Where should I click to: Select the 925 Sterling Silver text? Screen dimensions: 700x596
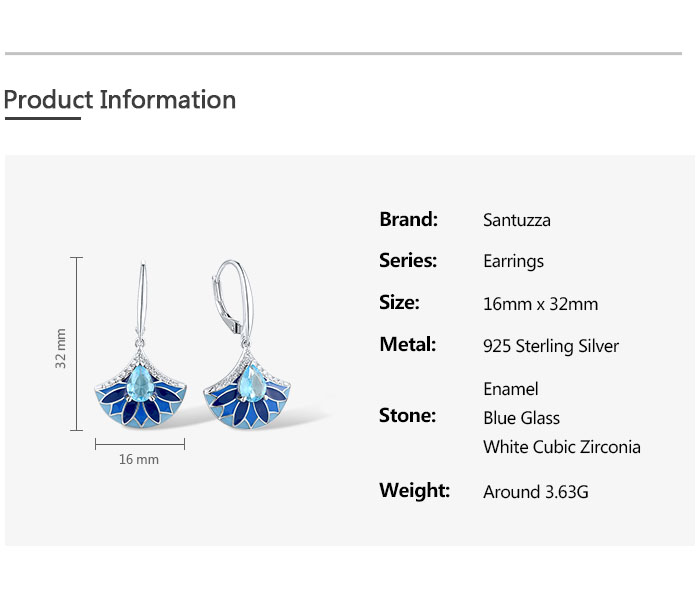coord(550,346)
